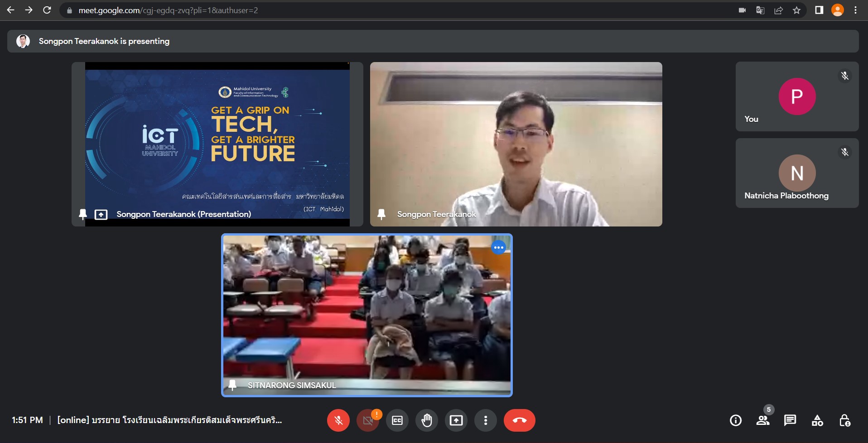Open tile options on SITNARONG SIMSAKUL video
868x443 pixels.
pyautogui.click(x=498, y=247)
